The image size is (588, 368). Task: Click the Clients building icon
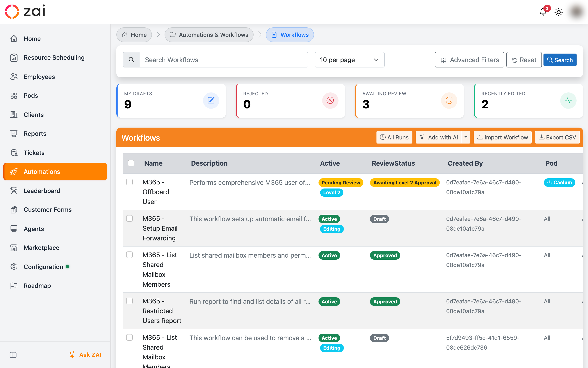click(14, 115)
